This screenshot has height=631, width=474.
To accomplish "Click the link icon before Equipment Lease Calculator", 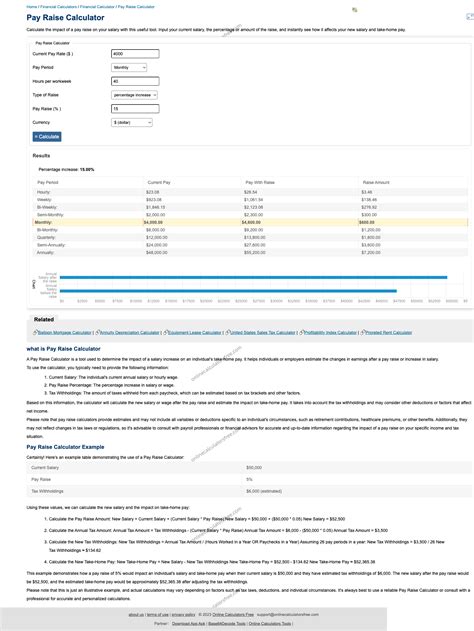I will 165,332.
